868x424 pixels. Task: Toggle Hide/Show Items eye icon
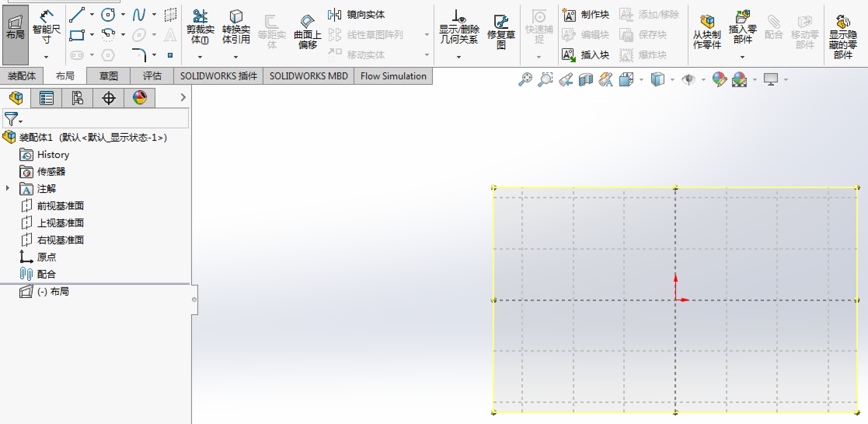coord(689,79)
